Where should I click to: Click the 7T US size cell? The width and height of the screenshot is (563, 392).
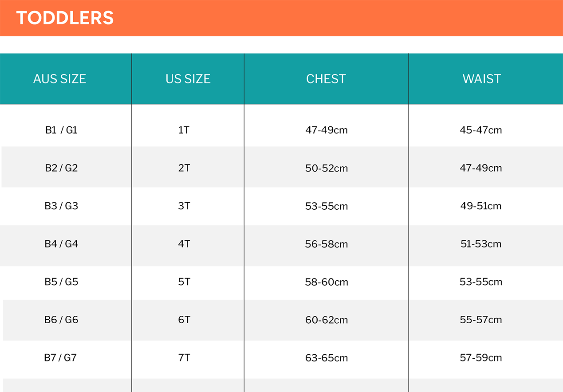click(184, 358)
